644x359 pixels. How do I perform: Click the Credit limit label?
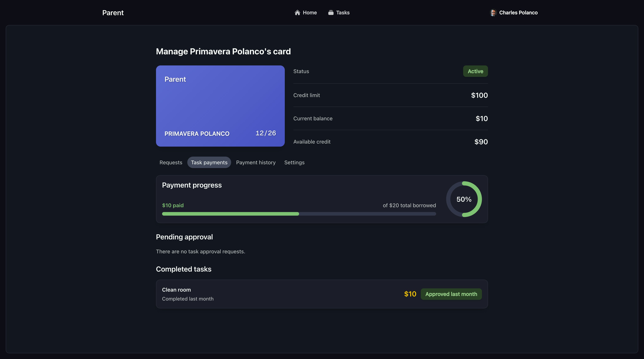[306, 95]
